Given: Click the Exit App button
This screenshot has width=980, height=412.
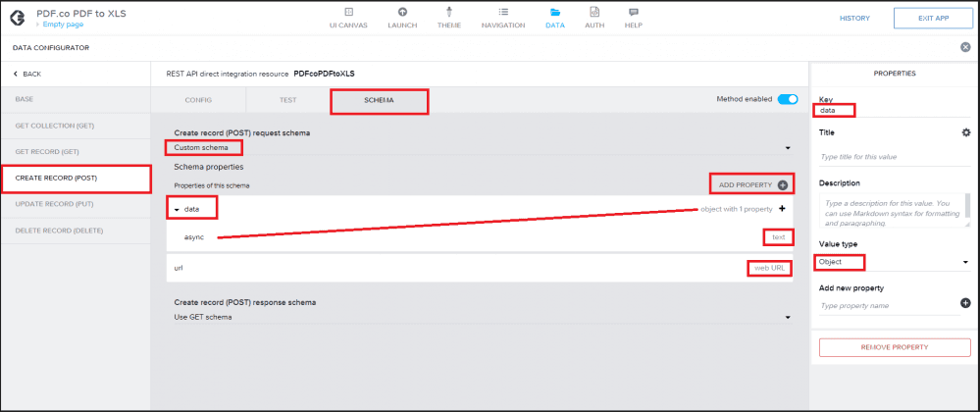Looking at the screenshot, I should pos(926,18).
